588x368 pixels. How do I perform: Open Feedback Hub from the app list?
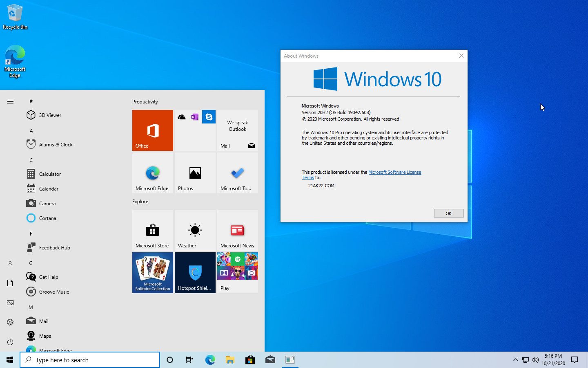(73, 248)
